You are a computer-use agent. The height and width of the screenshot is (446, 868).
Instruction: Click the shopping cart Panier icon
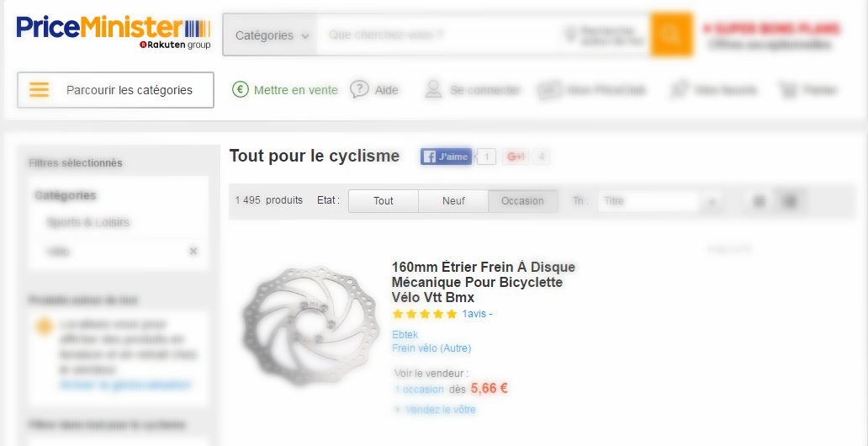[x=786, y=90]
